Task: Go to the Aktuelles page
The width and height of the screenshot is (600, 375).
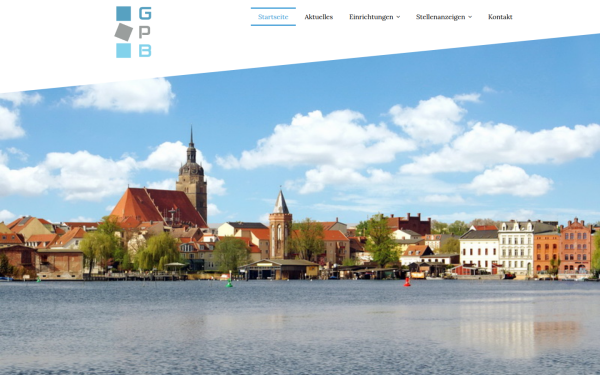Action: pos(319,17)
